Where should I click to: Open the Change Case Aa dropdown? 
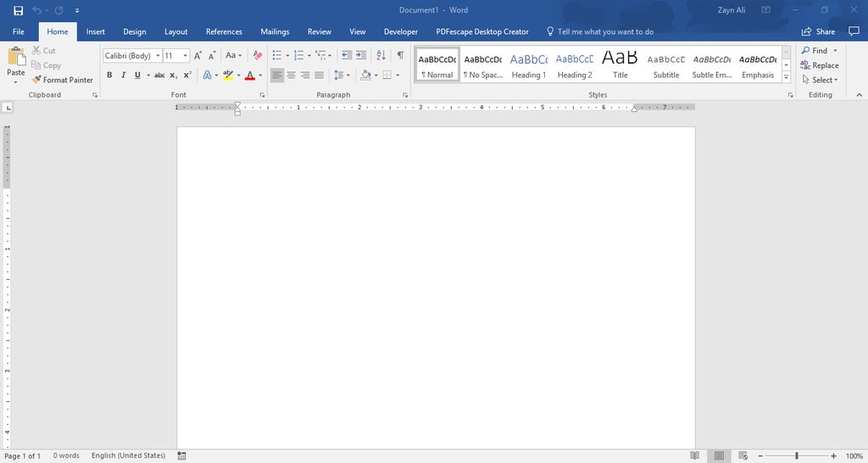[x=233, y=55]
